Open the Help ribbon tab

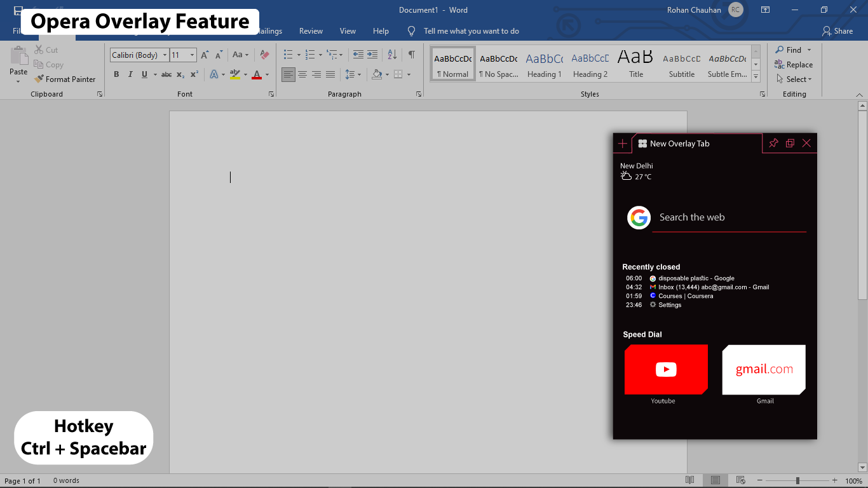click(381, 31)
